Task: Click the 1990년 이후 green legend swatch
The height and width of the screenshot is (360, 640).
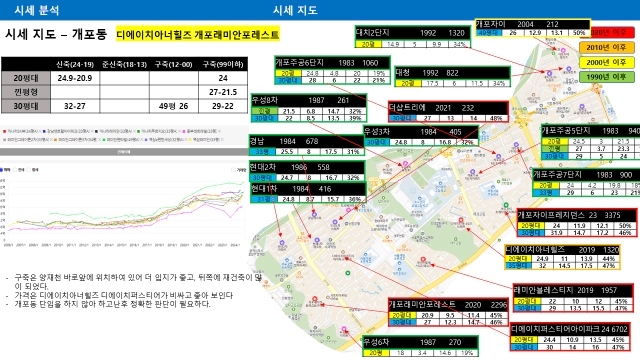Action: tap(607, 77)
